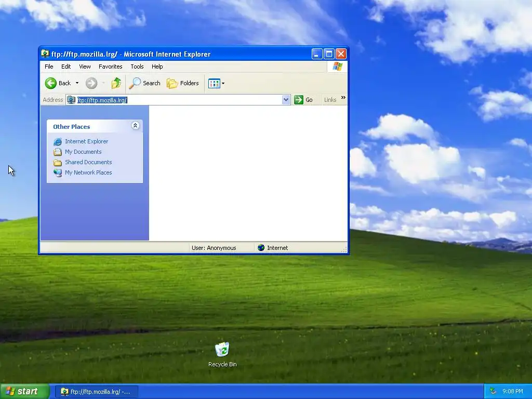This screenshot has width=532, height=399.
Task: Collapse the Other Places panel
Action: coord(135,126)
